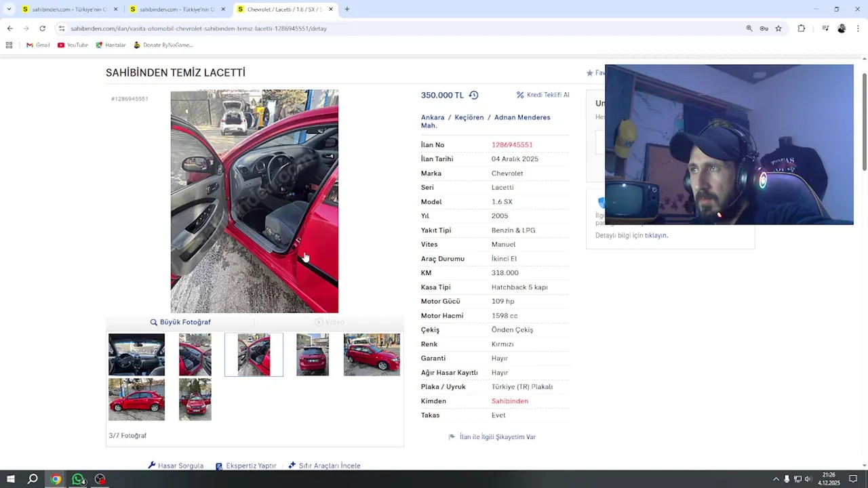Screen dimensions: 868x488
Task: Open the media controls icon
Action: 825,28
